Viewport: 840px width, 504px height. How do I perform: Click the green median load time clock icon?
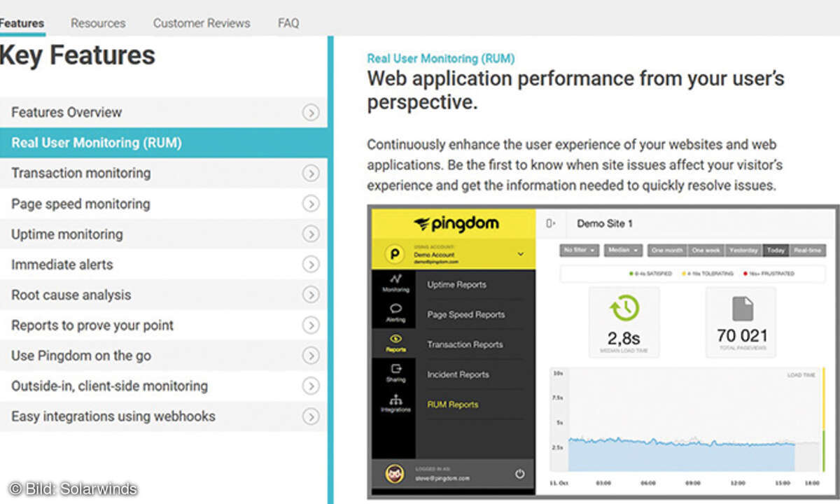point(624,308)
